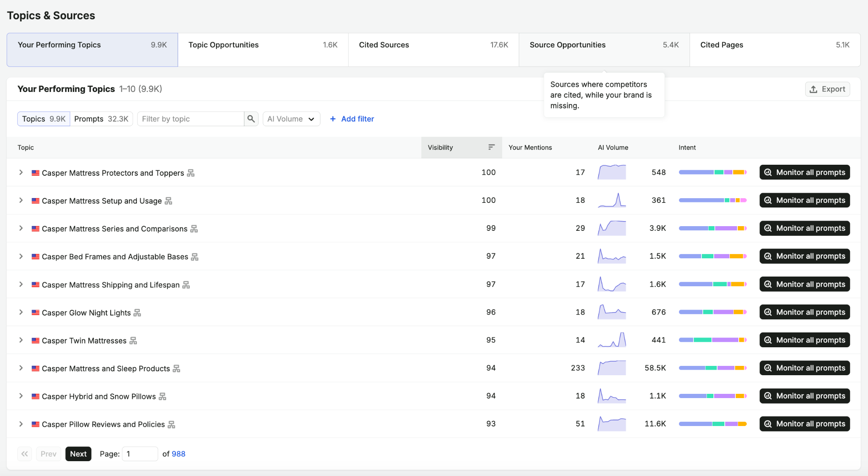Click hierarchy icon next to Casper Hybrid and Snow Pillows
Screen dimensions: 868x476
[x=162, y=397]
